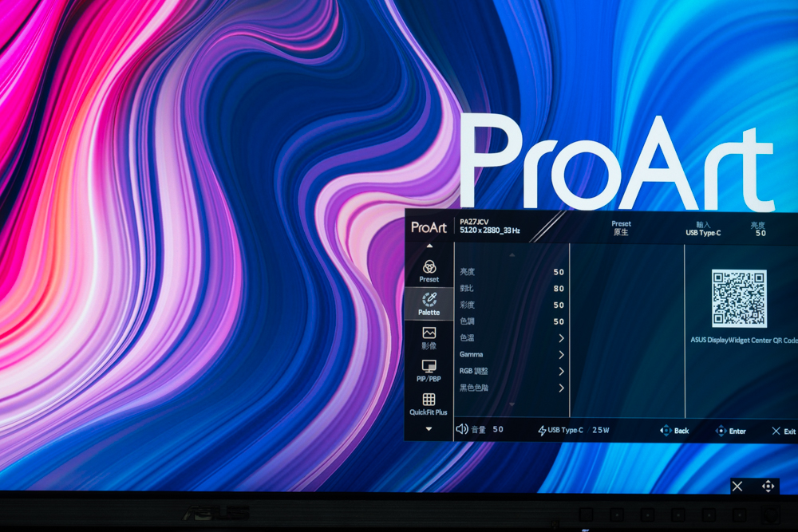This screenshot has width=798, height=532.
Task: Click the 黑色色階 label text
Action: 474,388
